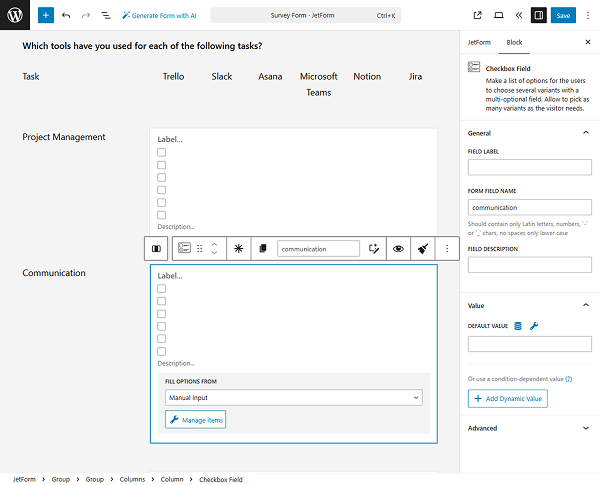Expand the Advanced section
Image resolution: width=600 pixels, height=485 pixels.
[530, 428]
